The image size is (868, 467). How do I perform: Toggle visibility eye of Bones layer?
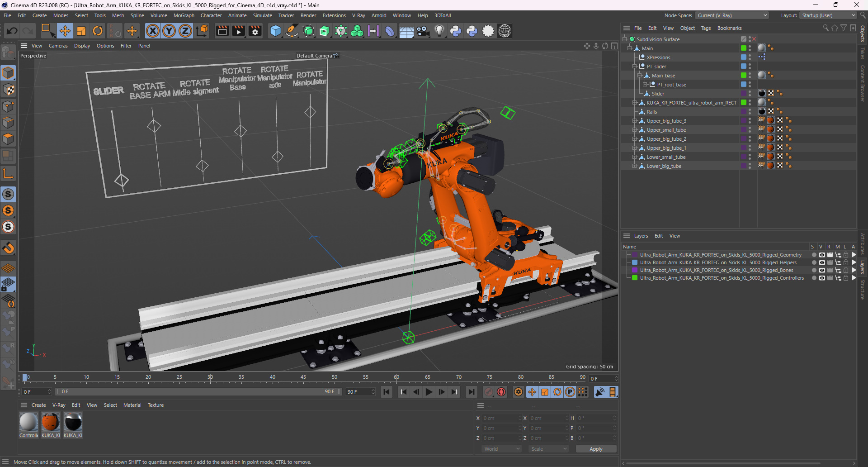(822, 270)
